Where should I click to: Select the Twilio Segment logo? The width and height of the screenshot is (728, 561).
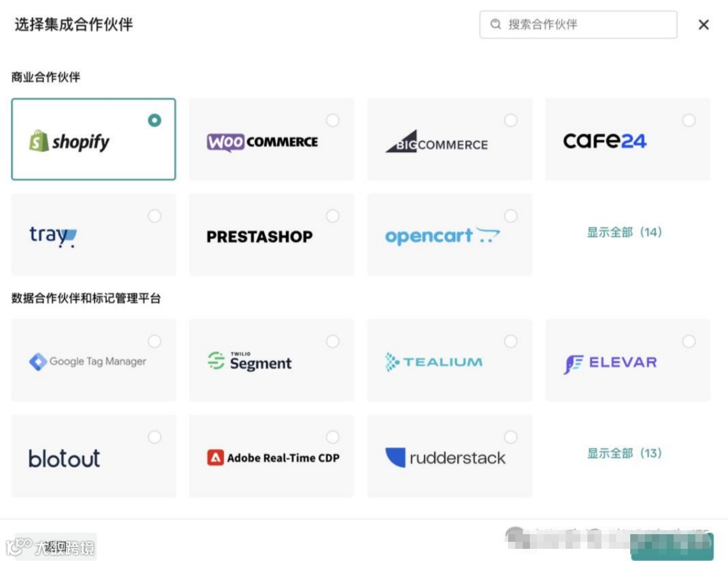249,361
